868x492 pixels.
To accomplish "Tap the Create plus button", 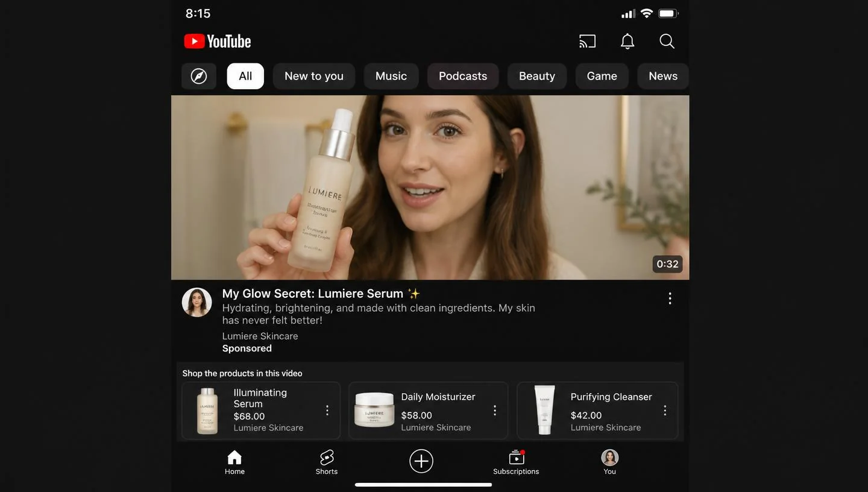I will click(x=421, y=461).
